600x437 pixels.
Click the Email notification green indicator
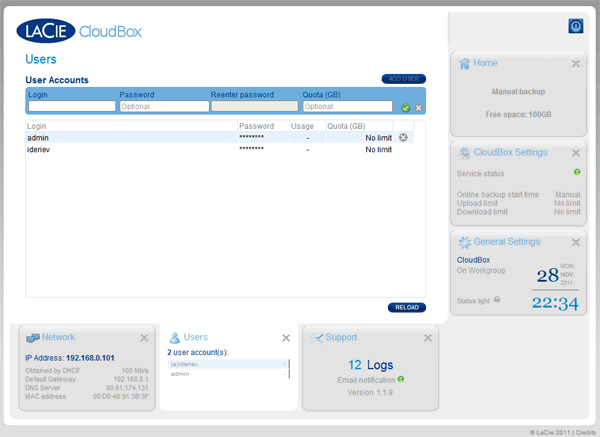coord(401,379)
